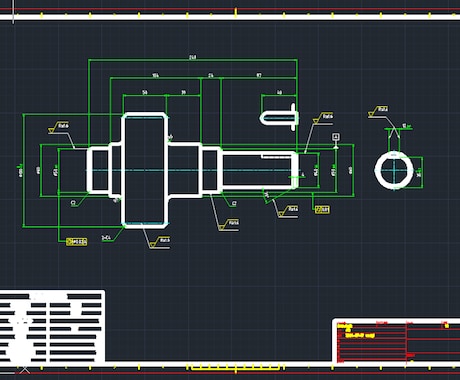Select the yellow tolerance frame below the right shaft end
This screenshot has height=380, width=460.
click(322, 210)
